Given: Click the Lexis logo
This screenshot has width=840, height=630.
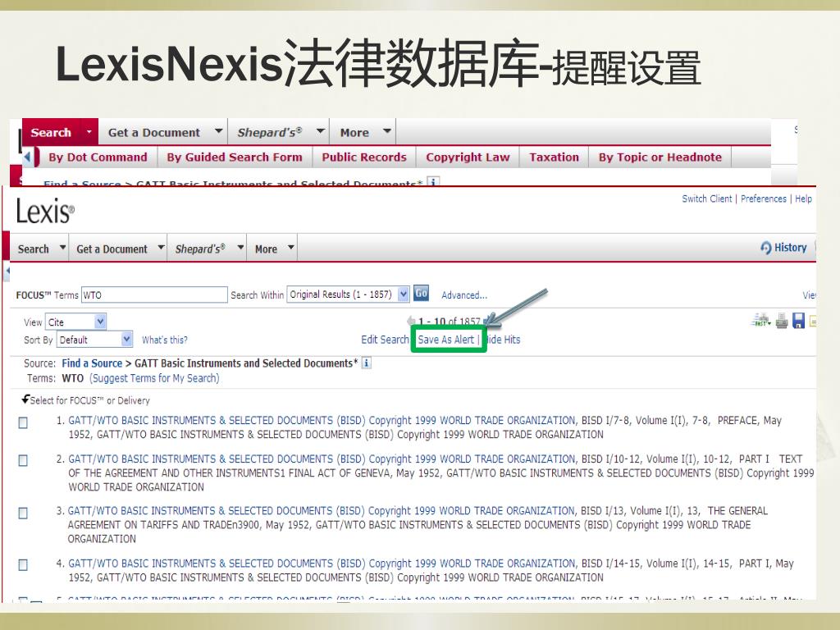Looking at the screenshot, I should pyautogui.click(x=45, y=211).
